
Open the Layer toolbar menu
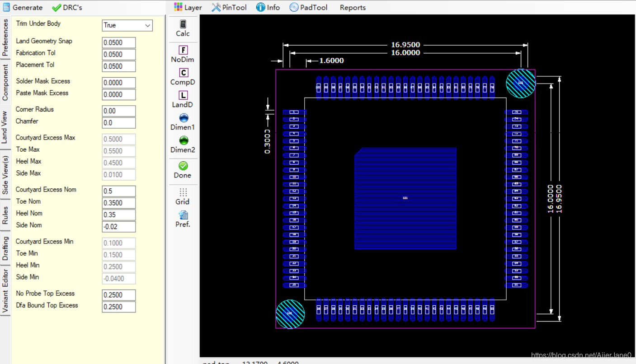[x=188, y=7]
